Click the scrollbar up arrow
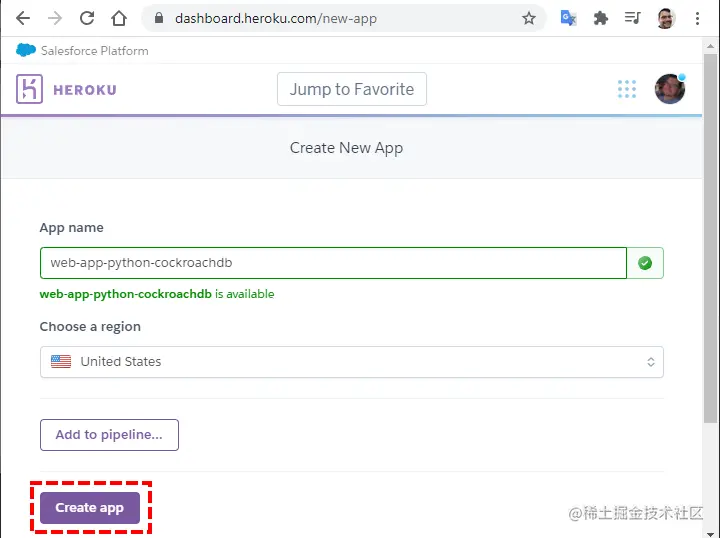Viewport: 720px width, 538px height. 710,46
